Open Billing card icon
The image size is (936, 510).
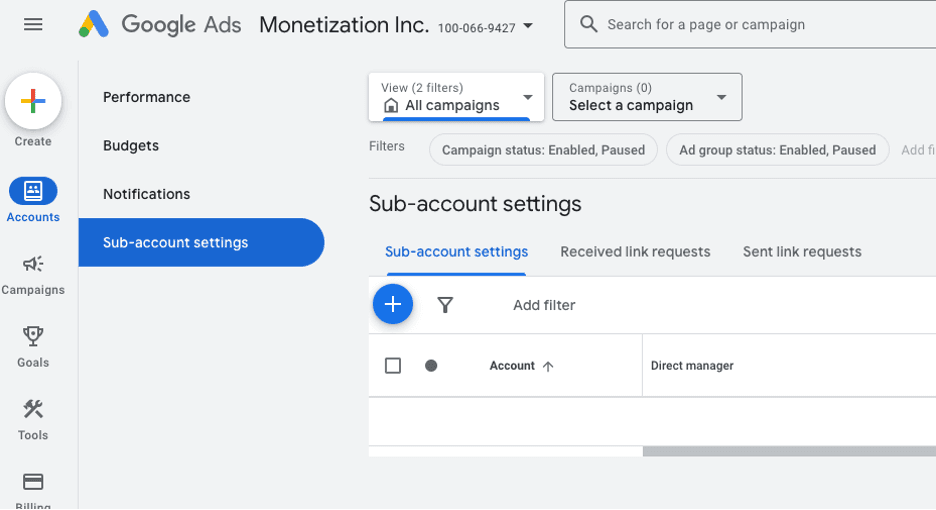pyautogui.click(x=33, y=483)
